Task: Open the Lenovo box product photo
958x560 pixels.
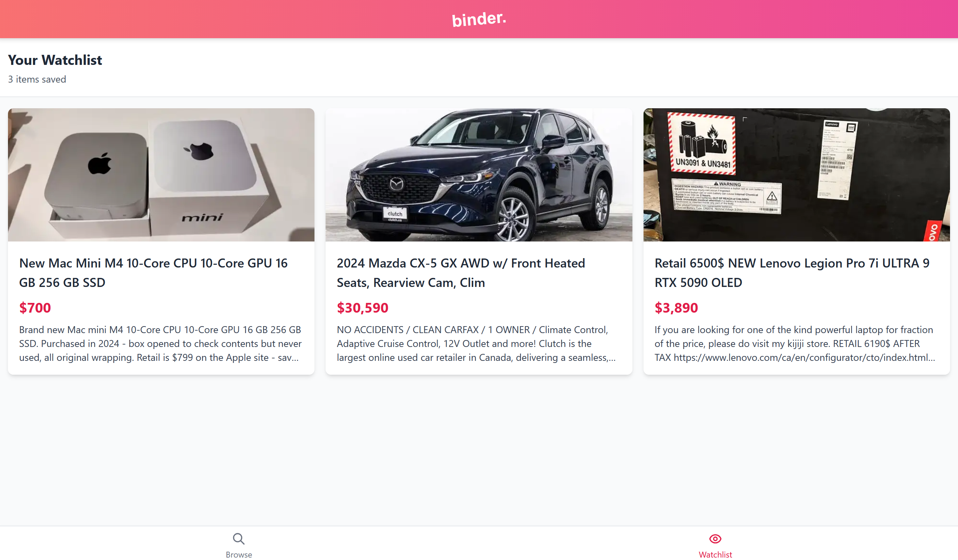Action: (x=797, y=175)
